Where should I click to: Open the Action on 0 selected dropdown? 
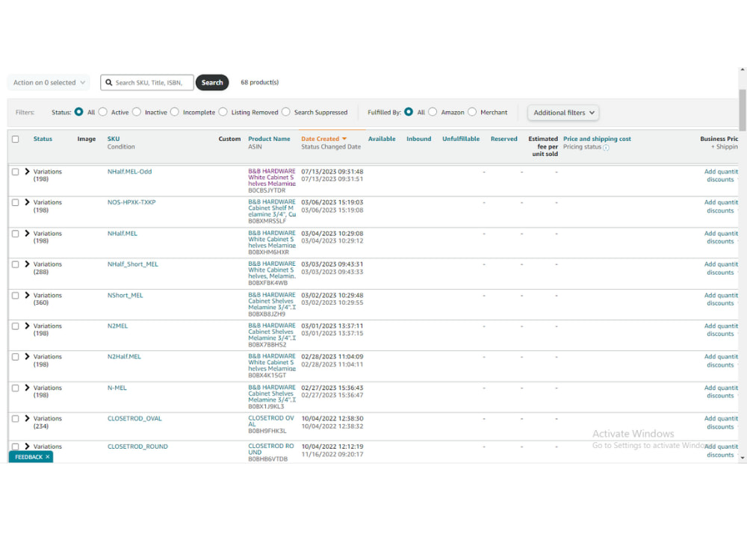tap(47, 82)
